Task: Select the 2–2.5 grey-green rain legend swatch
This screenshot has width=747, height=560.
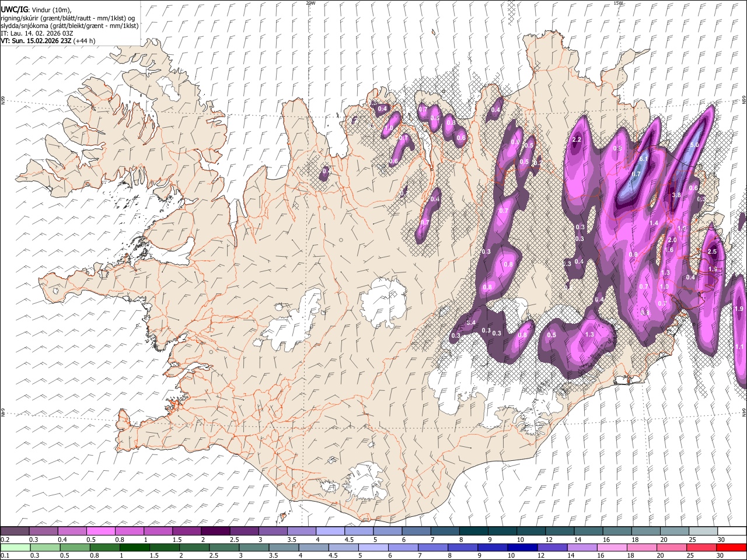Action: point(194,547)
